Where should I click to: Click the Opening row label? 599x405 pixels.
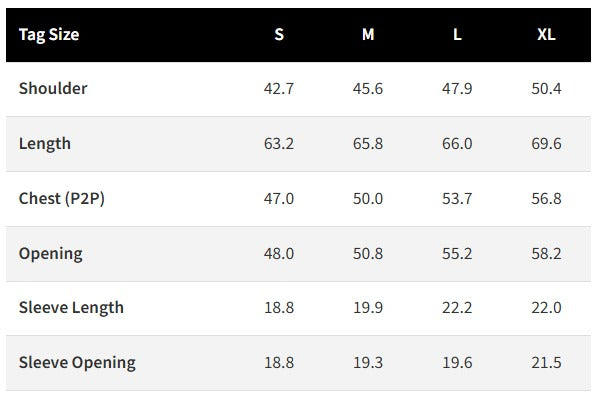pyautogui.click(x=50, y=254)
